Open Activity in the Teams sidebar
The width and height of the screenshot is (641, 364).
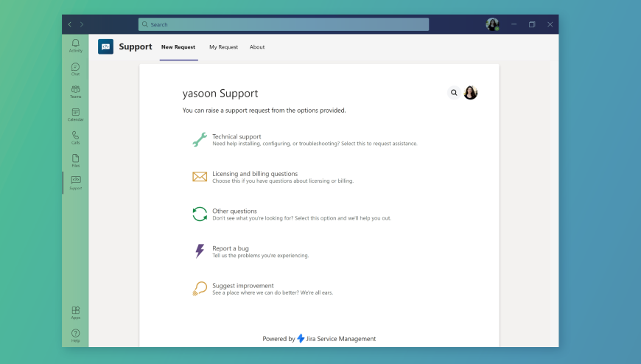pyautogui.click(x=75, y=46)
